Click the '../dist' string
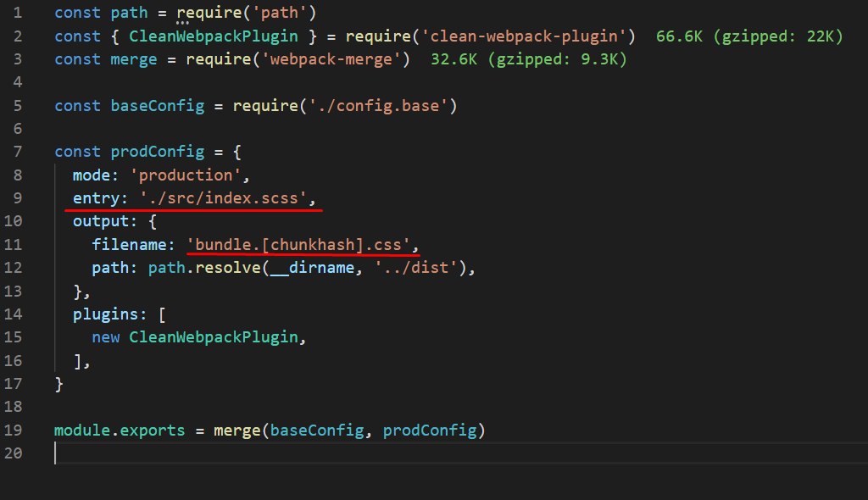The width and height of the screenshot is (868, 500). pos(415,268)
